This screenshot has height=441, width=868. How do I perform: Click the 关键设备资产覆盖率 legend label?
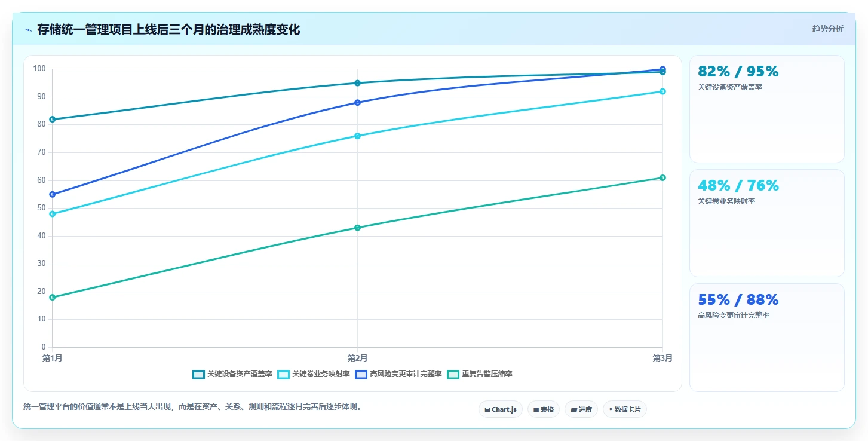pos(240,374)
